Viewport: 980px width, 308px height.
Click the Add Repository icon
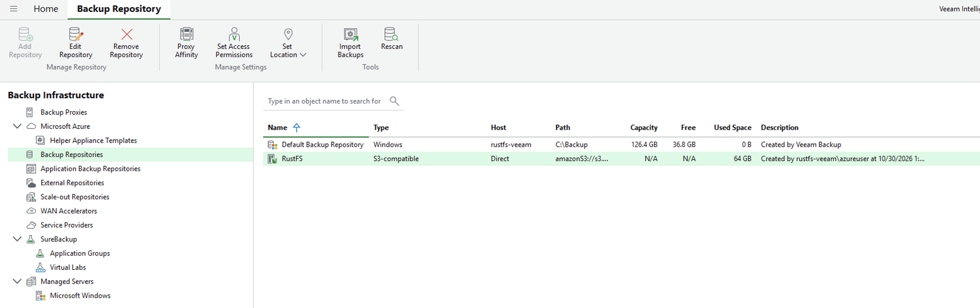(26, 34)
